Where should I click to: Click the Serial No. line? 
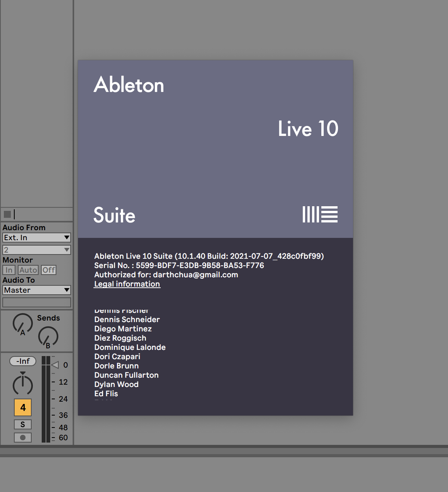pos(179,265)
